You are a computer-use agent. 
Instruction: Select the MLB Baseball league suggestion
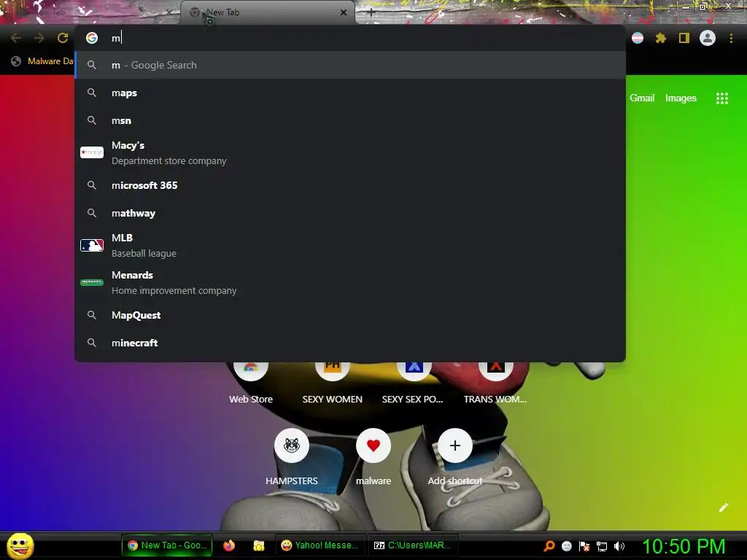pyautogui.click(x=350, y=245)
